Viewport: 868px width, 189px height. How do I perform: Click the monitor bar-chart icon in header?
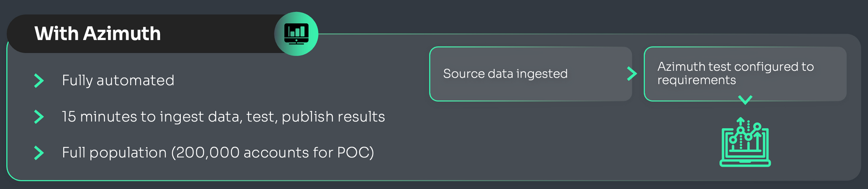[296, 34]
